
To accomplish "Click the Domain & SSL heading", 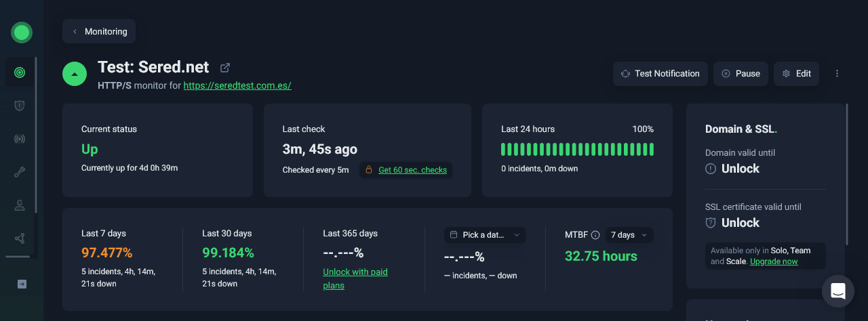I will pyautogui.click(x=741, y=129).
